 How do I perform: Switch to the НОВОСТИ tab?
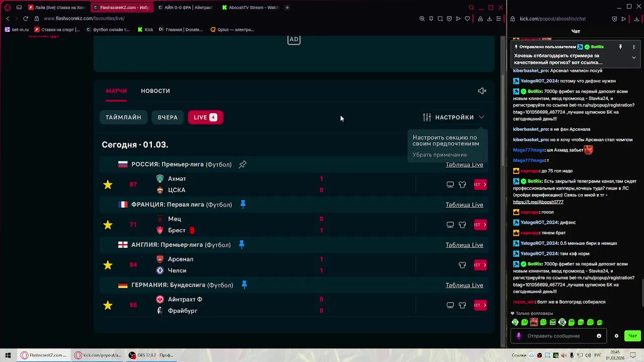(155, 91)
